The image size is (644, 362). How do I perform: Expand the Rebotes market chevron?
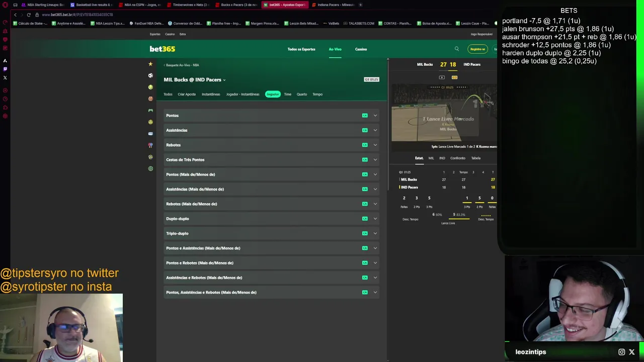click(x=375, y=145)
